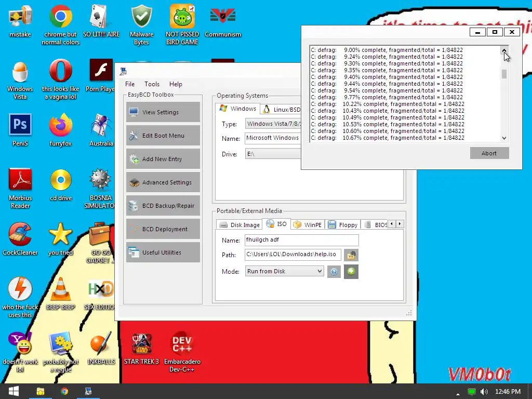The width and height of the screenshot is (532, 399).
Task: Click the 12:46 PM taskbar clock
Action: click(508, 392)
